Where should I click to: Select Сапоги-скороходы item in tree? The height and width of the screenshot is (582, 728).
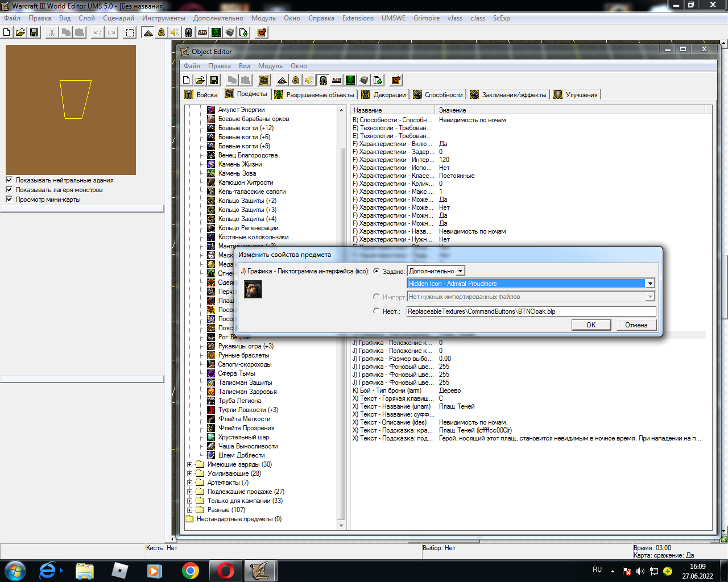tap(245, 364)
